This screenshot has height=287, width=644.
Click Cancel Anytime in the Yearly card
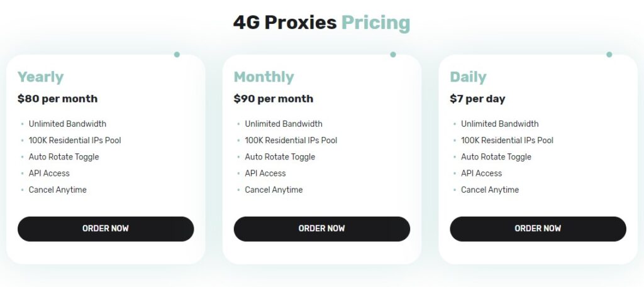pos(57,190)
